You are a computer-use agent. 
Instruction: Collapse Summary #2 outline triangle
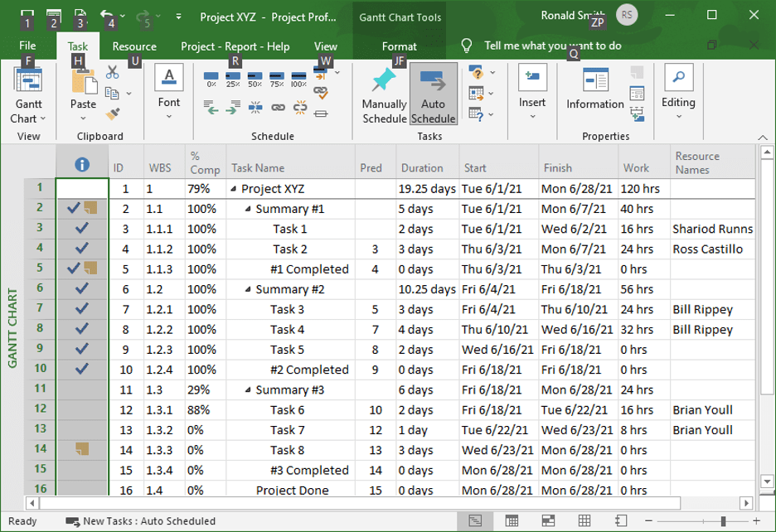[x=248, y=289]
